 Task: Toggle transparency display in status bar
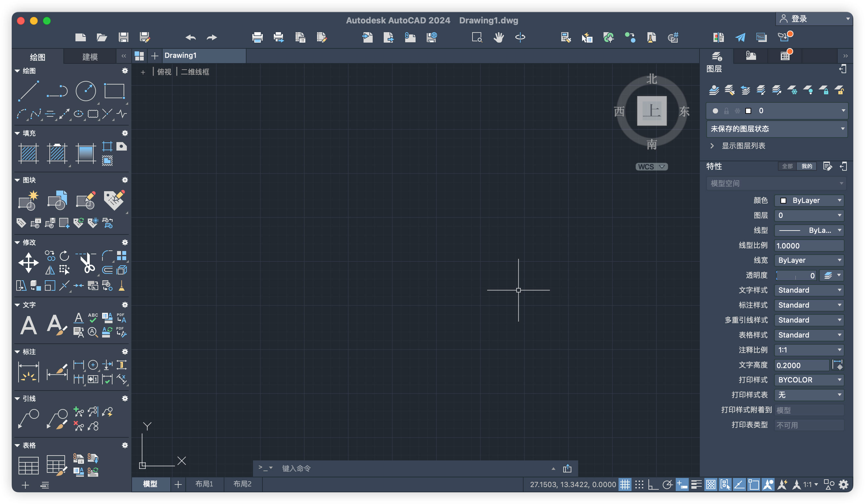point(711,484)
